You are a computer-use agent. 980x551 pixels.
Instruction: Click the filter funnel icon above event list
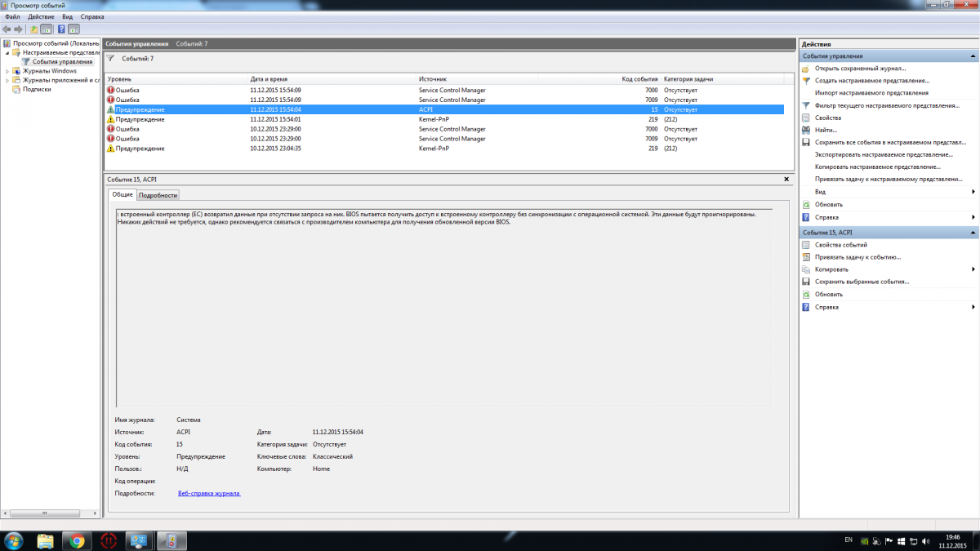point(111,59)
